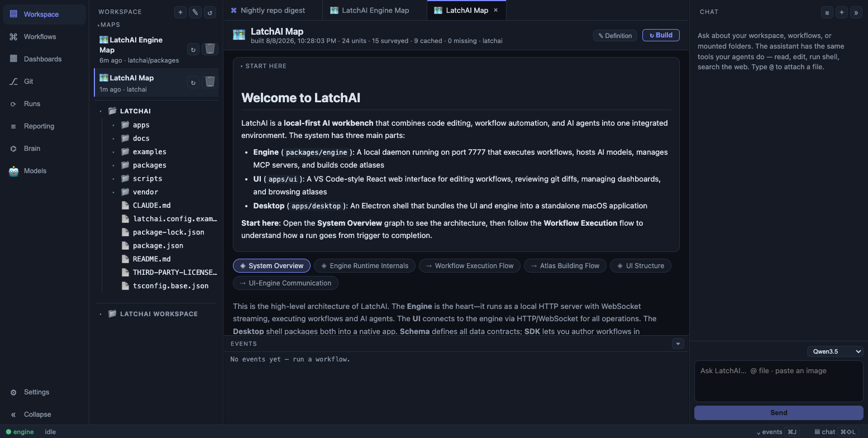Click the idle status text
The image size is (868, 438).
coord(50,432)
